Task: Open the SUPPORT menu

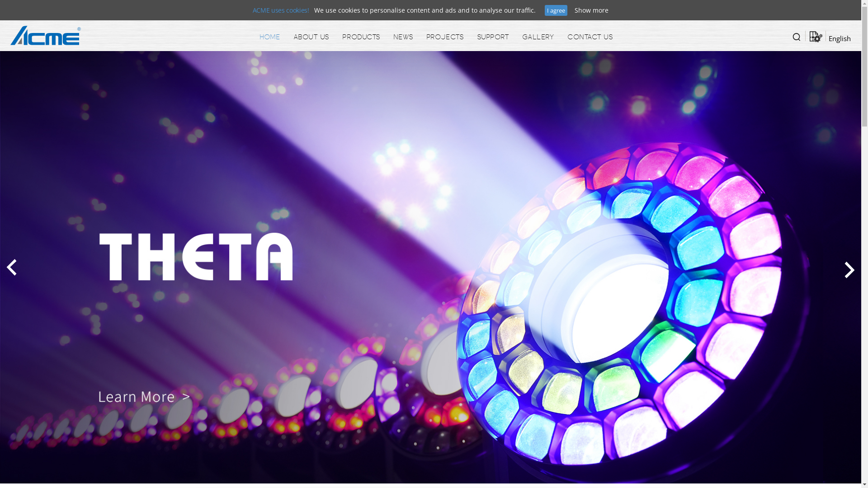Action: (x=493, y=37)
